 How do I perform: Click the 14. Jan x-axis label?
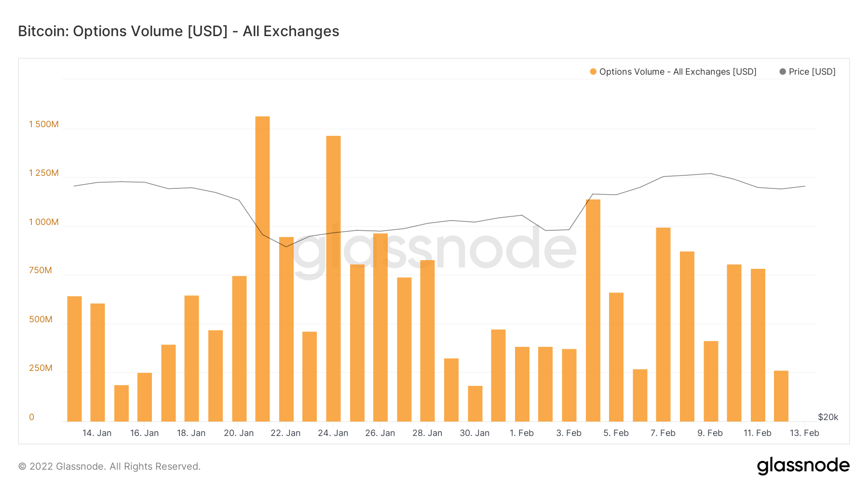click(x=97, y=433)
